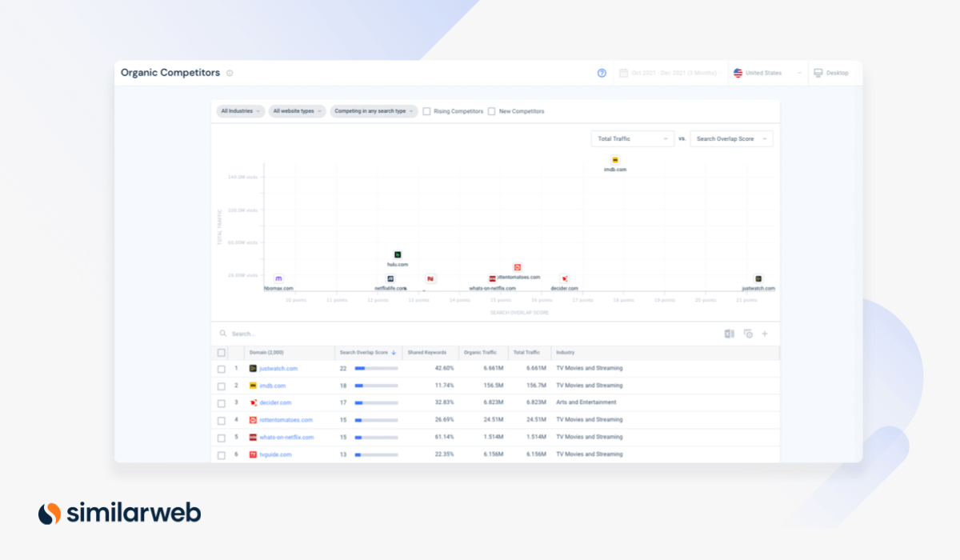960x560 pixels.
Task: Click the column settings icon above table
Action: point(748,334)
